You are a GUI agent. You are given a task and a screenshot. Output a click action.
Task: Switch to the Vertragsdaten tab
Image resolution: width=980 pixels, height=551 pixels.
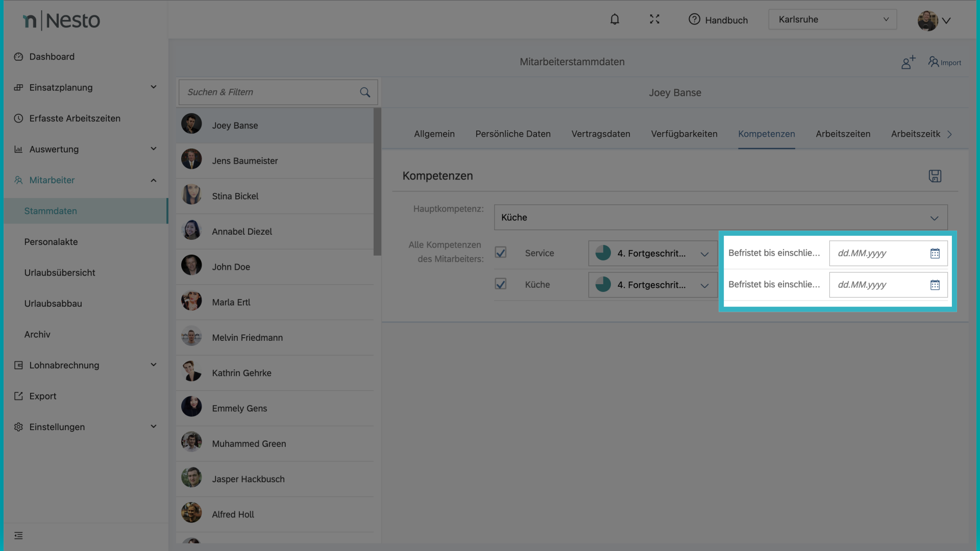(600, 134)
